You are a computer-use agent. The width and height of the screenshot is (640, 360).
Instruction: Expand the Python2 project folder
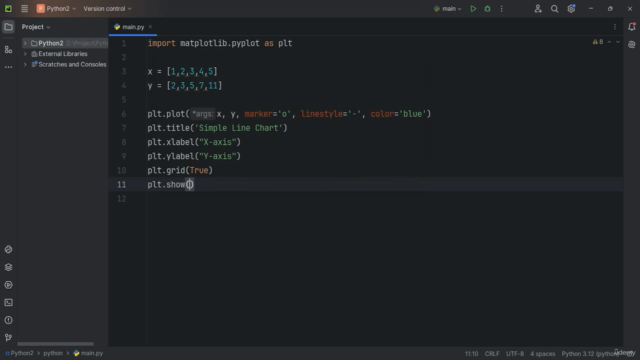click(x=25, y=43)
